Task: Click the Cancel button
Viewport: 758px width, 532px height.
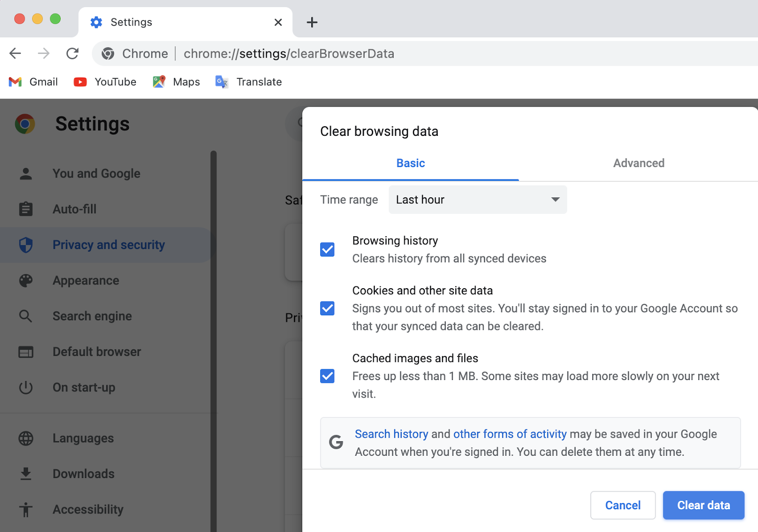Action: point(623,505)
